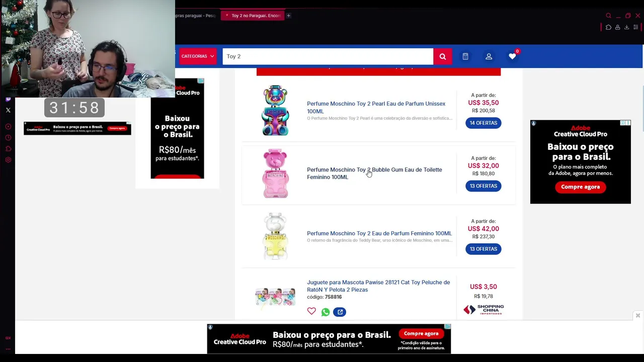644x362 pixels.
Task: Click the US$ 42,00 price
Action: 483,228
